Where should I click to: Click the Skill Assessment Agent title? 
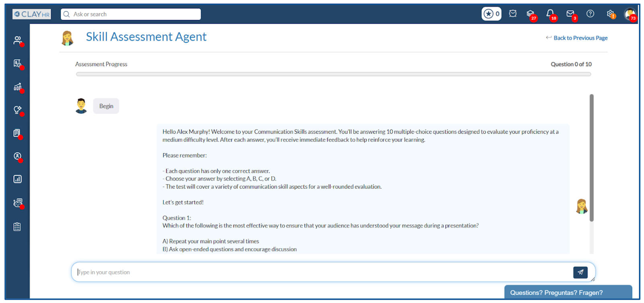[146, 37]
